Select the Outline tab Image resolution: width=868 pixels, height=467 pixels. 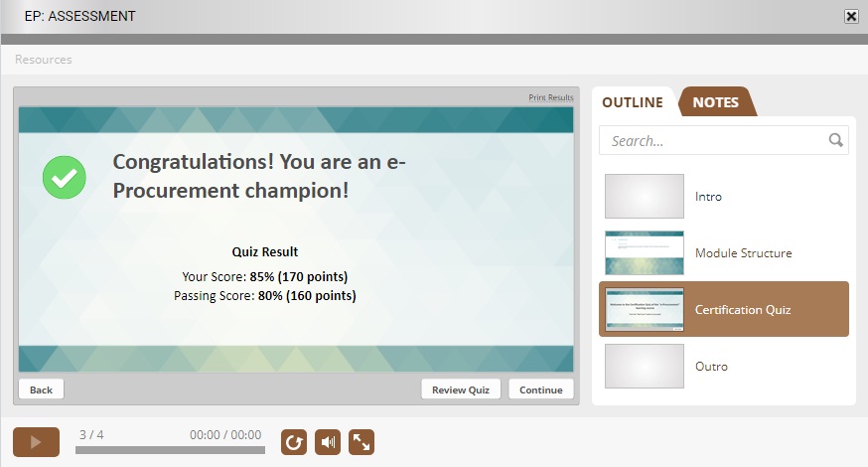633,102
